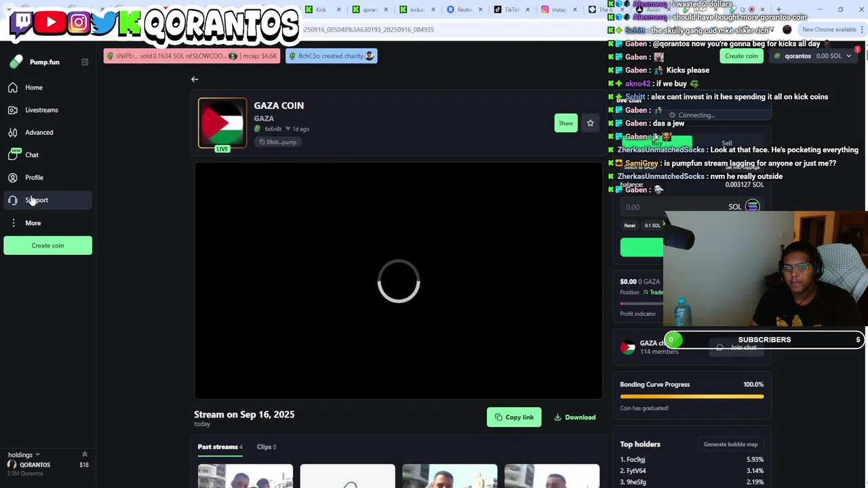Download the stream recording
The height and width of the screenshot is (488, 868).
click(574, 418)
